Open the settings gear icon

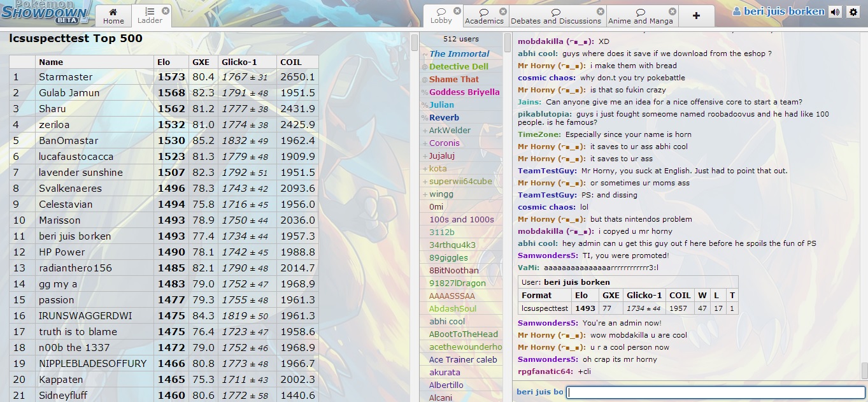[855, 11]
